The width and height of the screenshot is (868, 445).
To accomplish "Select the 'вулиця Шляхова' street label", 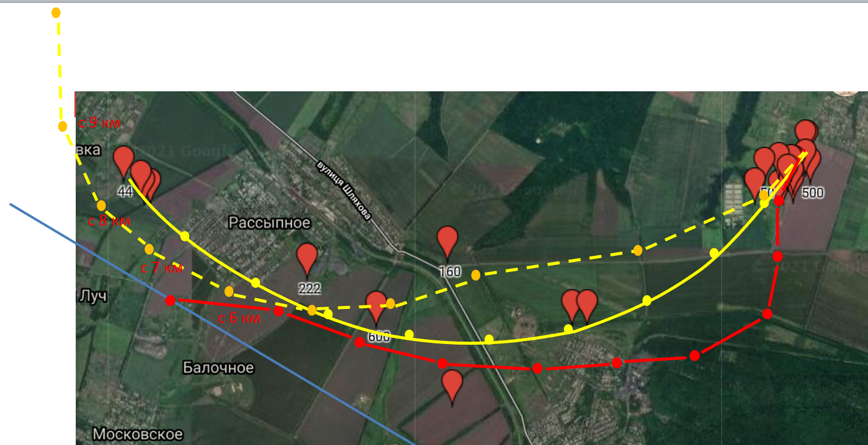I will 344,191.
